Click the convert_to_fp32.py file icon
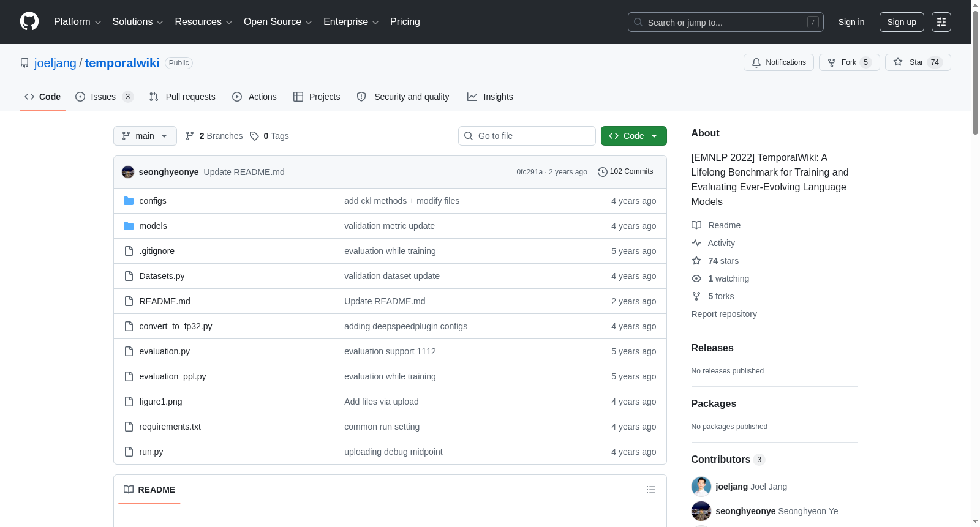This screenshot has width=980, height=527. [x=129, y=326]
